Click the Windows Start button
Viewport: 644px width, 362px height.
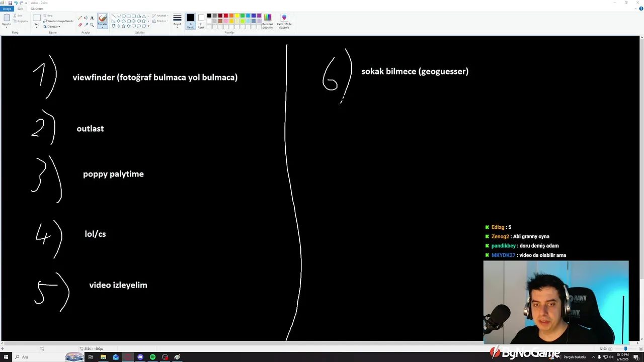pyautogui.click(x=6, y=357)
